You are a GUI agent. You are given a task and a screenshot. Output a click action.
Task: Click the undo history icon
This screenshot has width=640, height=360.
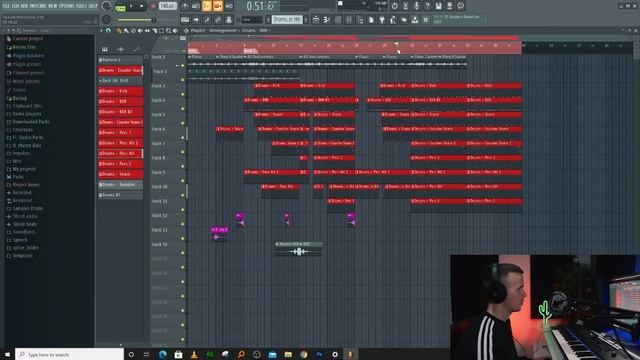[394, 6]
